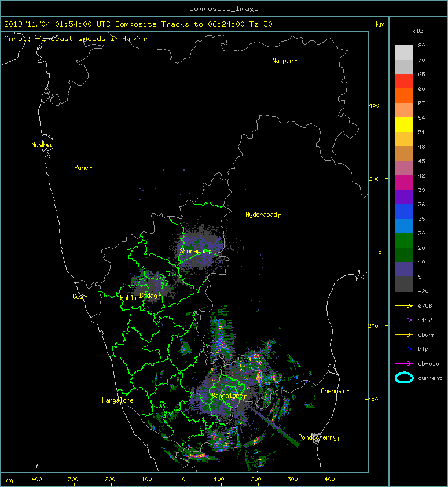Choose the dark gray swatch between 5 and -20
The width and height of the screenshot is (448, 487).
(x=404, y=283)
